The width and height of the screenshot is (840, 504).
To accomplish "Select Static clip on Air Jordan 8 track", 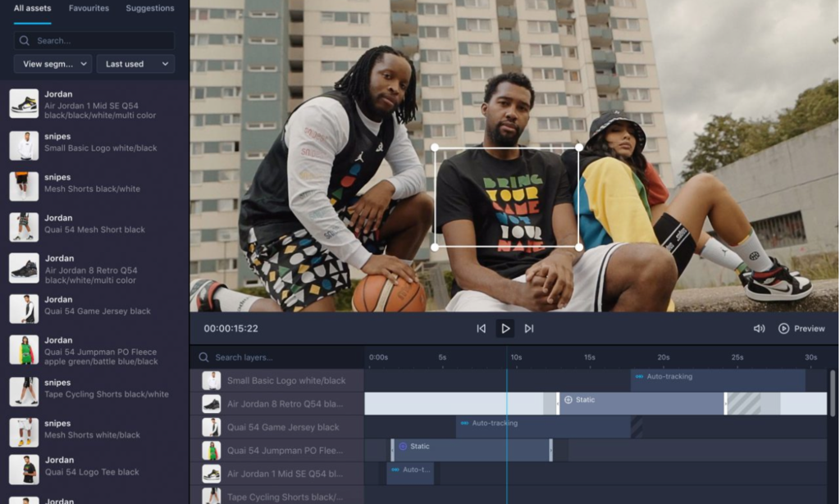I will click(641, 404).
